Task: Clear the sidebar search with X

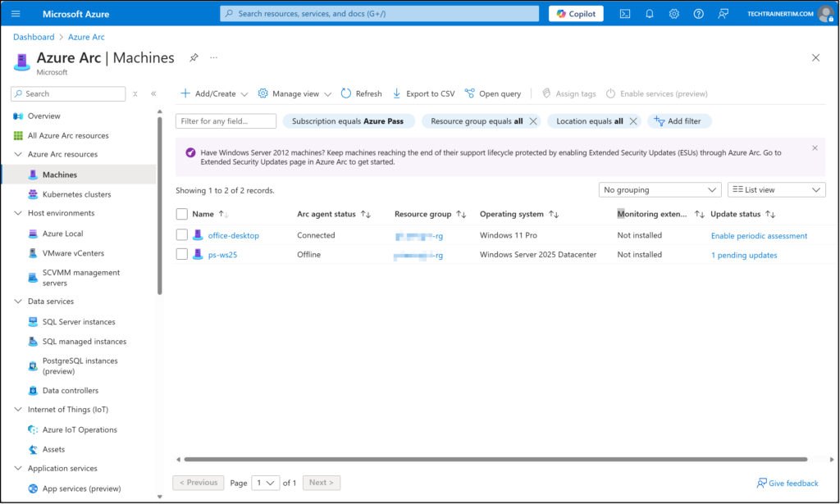Action: [x=135, y=93]
